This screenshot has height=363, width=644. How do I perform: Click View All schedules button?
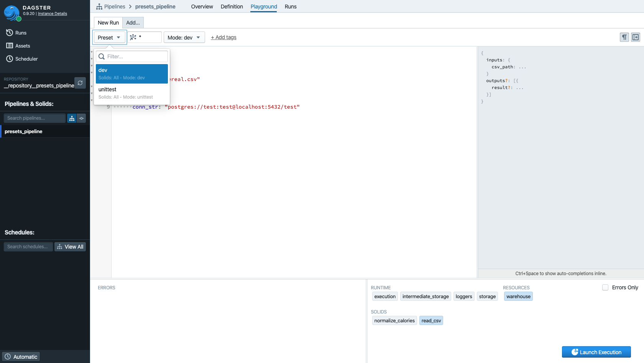(x=70, y=247)
